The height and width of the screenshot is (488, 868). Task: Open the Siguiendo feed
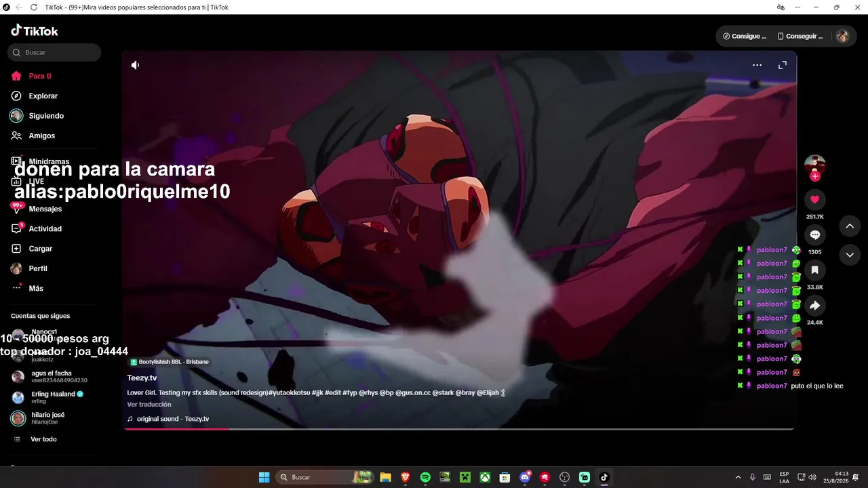46,116
